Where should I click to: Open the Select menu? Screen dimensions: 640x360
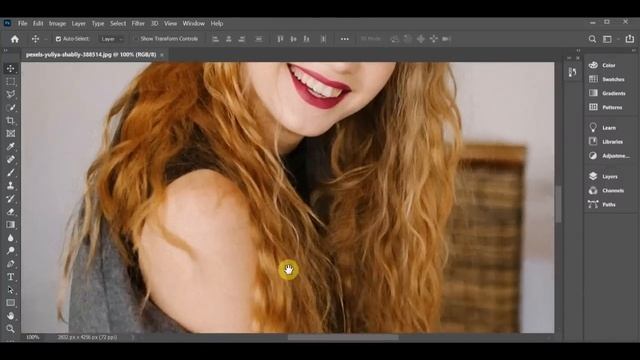pos(118,24)
